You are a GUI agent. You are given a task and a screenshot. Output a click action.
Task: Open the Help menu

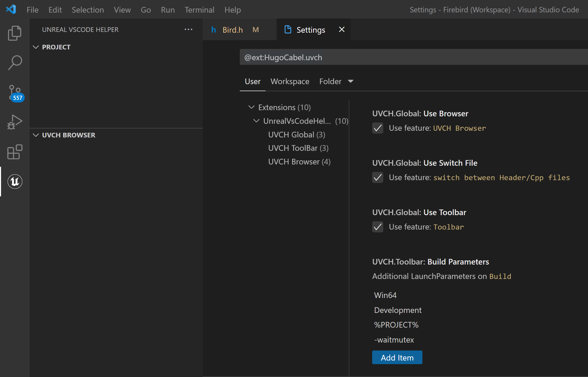point(233,10)
